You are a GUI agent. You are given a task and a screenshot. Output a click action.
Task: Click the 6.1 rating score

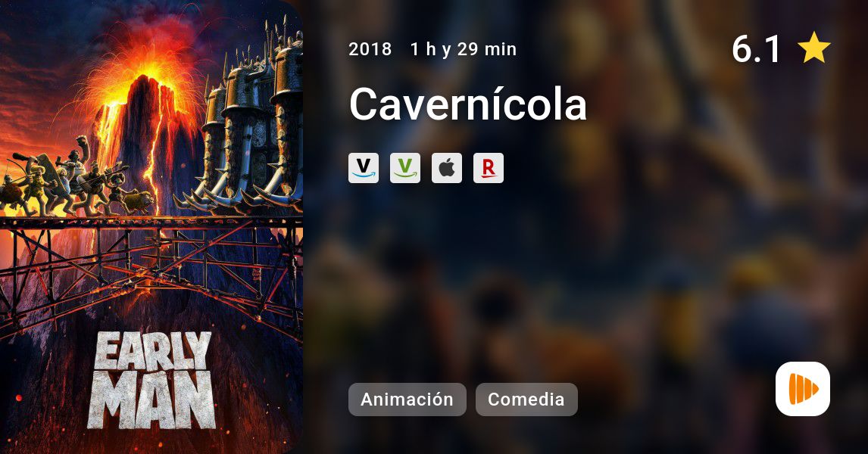coord(756,48)
